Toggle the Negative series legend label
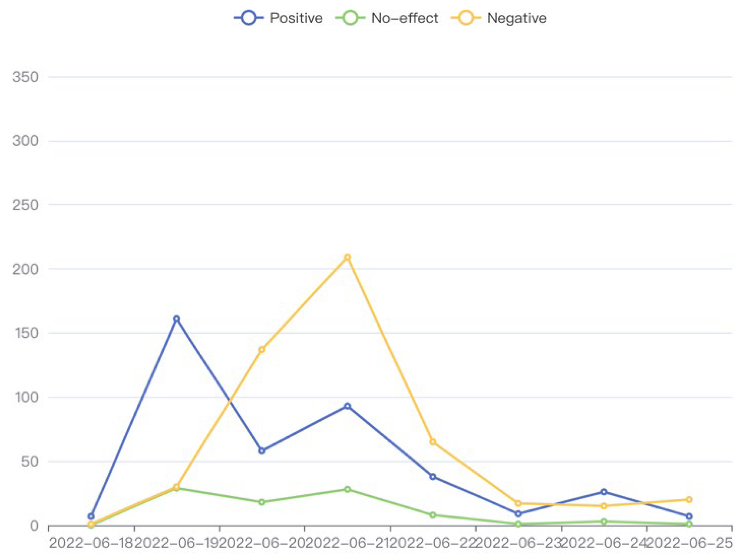746x560 pixels. (x=517, y=18)
